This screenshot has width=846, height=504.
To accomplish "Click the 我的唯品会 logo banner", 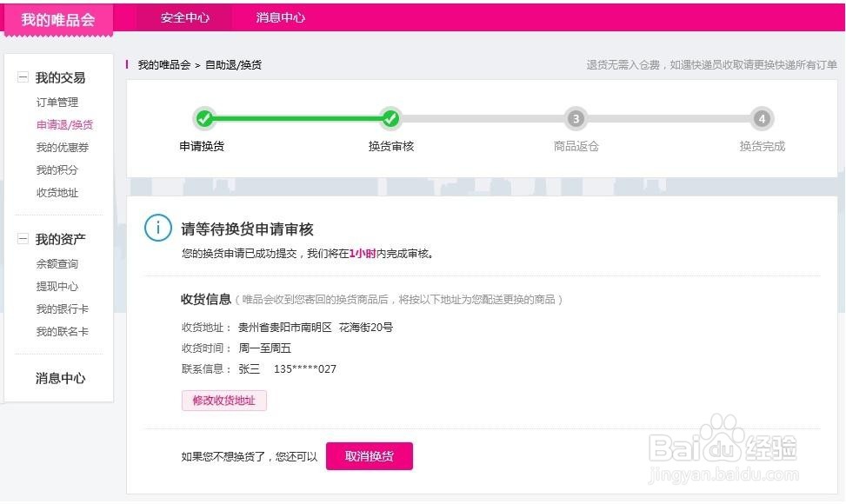I will (x=58, y=19).
